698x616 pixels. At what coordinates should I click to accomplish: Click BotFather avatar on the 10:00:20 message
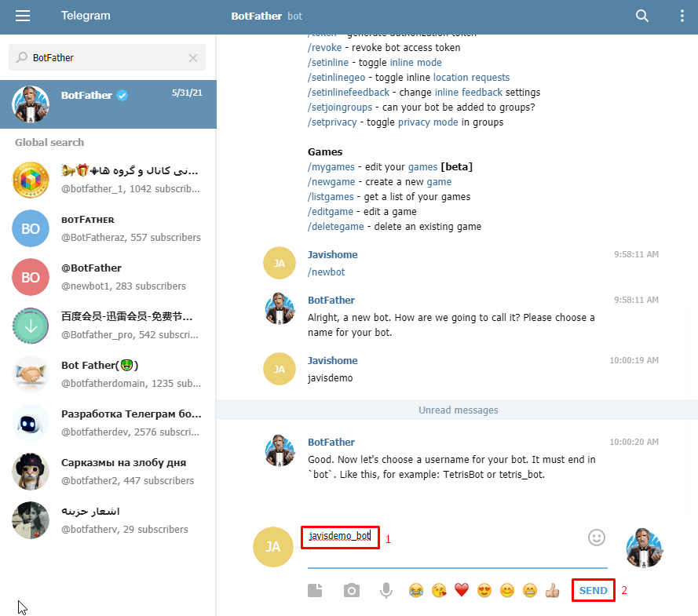coord(280,450)
